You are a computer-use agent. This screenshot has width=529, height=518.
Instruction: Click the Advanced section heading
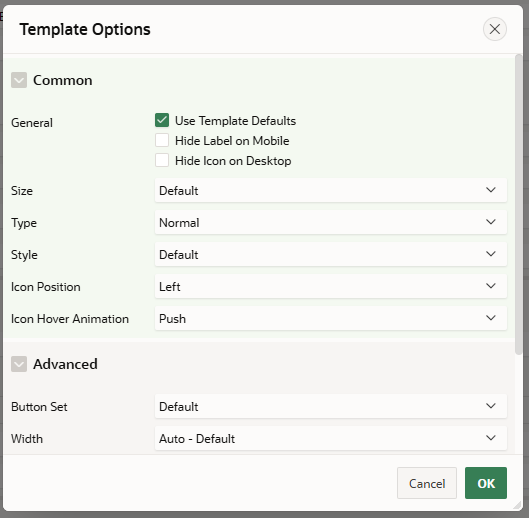click(x=65, y=364)
